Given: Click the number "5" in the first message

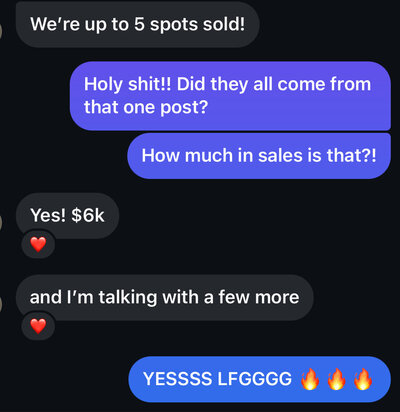Looking at the screenshot, I should pos(139,24).
